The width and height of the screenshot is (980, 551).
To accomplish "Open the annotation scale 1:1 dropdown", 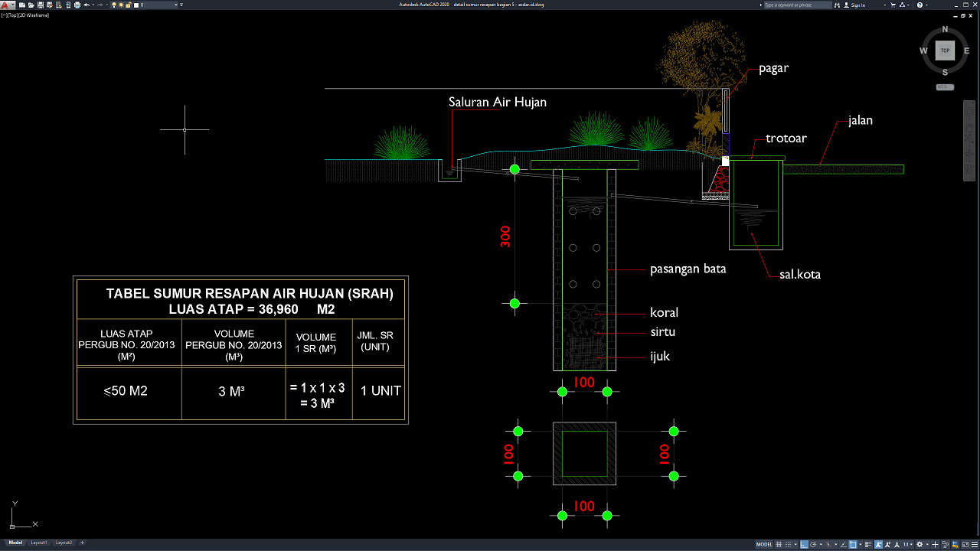I will [907, 544].
